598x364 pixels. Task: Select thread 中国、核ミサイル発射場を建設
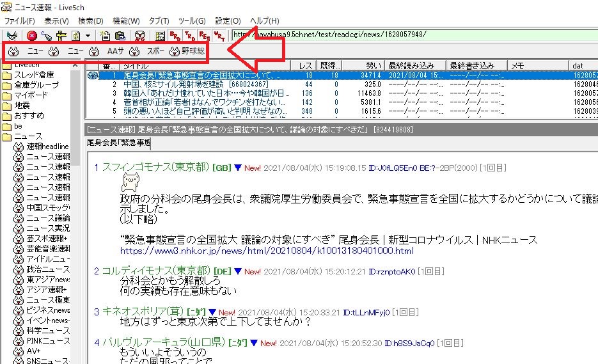point(196,84)
